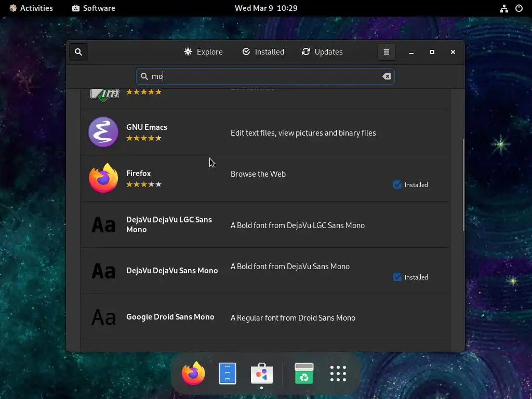Switch to the Updates tab

(x=322, y=52)
